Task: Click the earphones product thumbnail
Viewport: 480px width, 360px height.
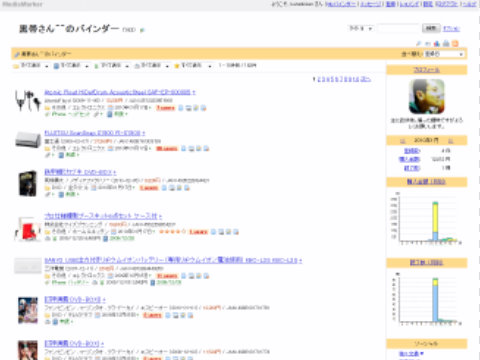Action: tap(28, 100)
